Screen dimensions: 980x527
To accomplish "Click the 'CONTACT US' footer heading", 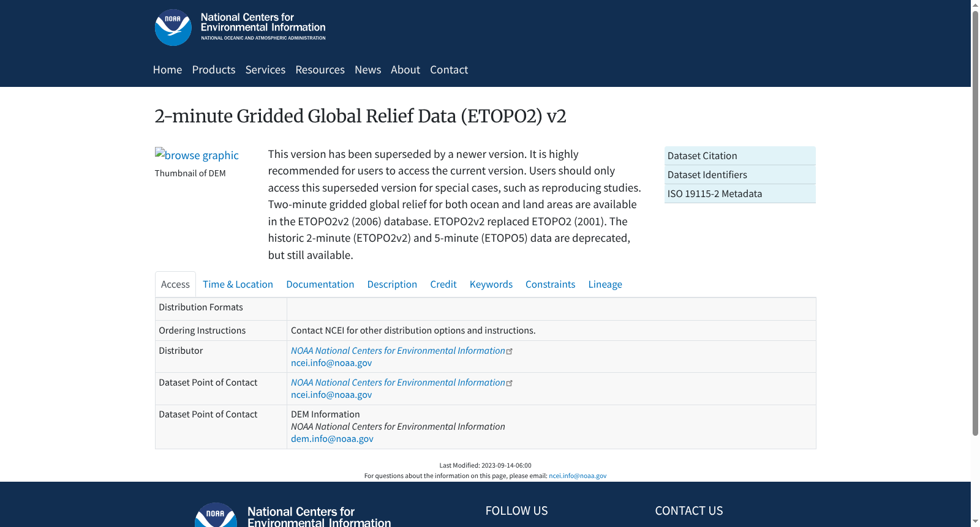I will point(689,510).
